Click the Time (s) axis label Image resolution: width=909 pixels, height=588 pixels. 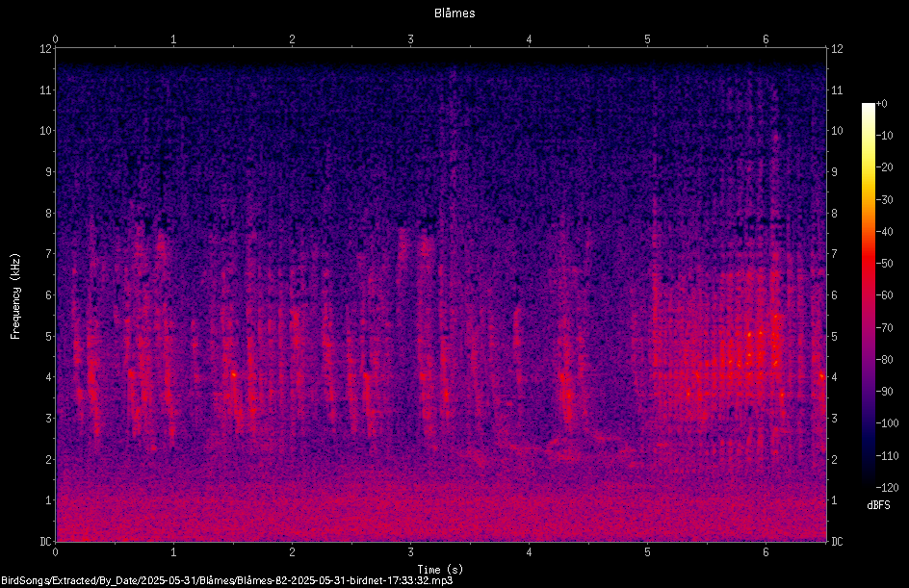coord(440,570)
